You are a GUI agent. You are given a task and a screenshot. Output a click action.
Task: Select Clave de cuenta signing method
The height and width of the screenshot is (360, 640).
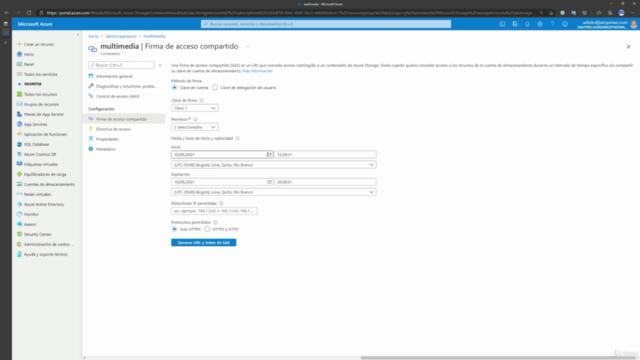point(175,87)
